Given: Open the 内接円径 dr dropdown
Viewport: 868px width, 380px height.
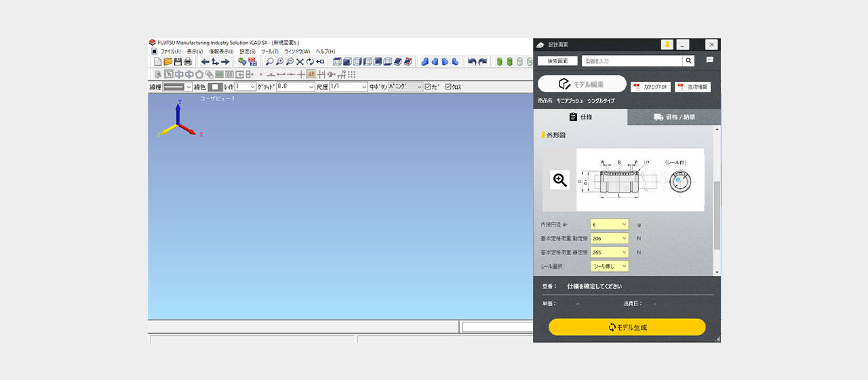Looking at the screenshot, I should (610, 225).
